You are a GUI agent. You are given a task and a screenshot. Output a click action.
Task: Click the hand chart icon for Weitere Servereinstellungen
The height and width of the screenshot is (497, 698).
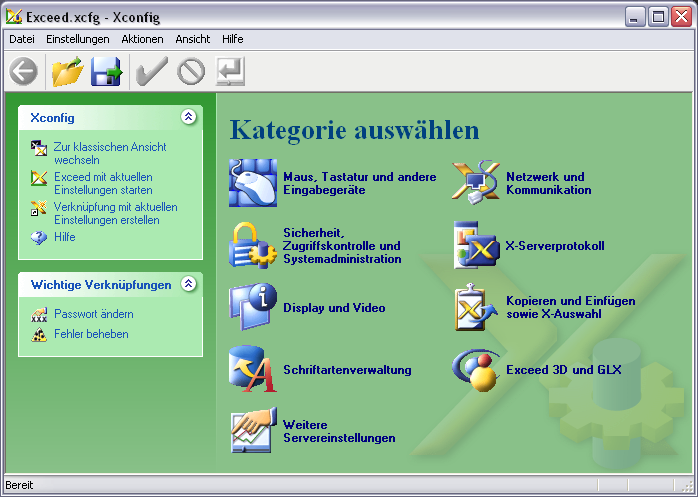[253, 431]
